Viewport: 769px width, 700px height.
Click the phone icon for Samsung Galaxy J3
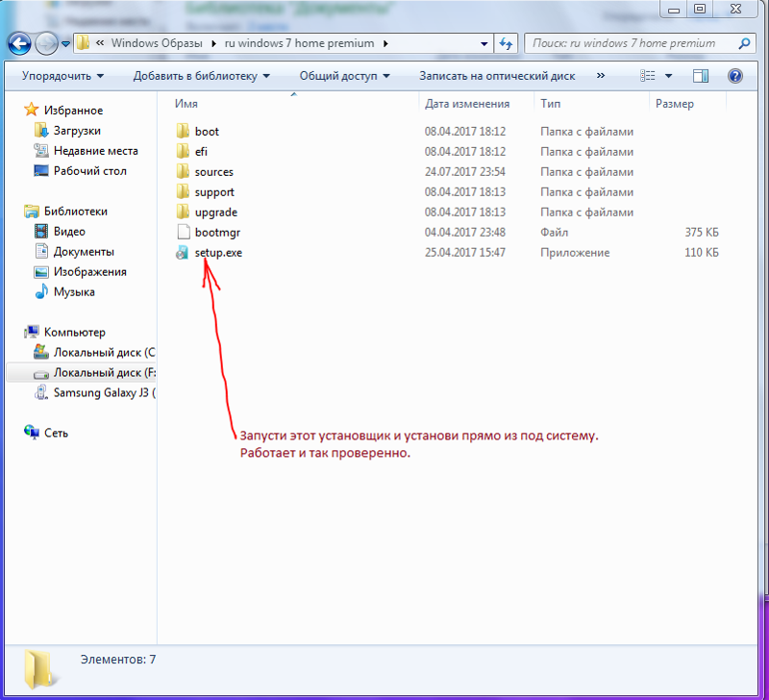(41, 392)
